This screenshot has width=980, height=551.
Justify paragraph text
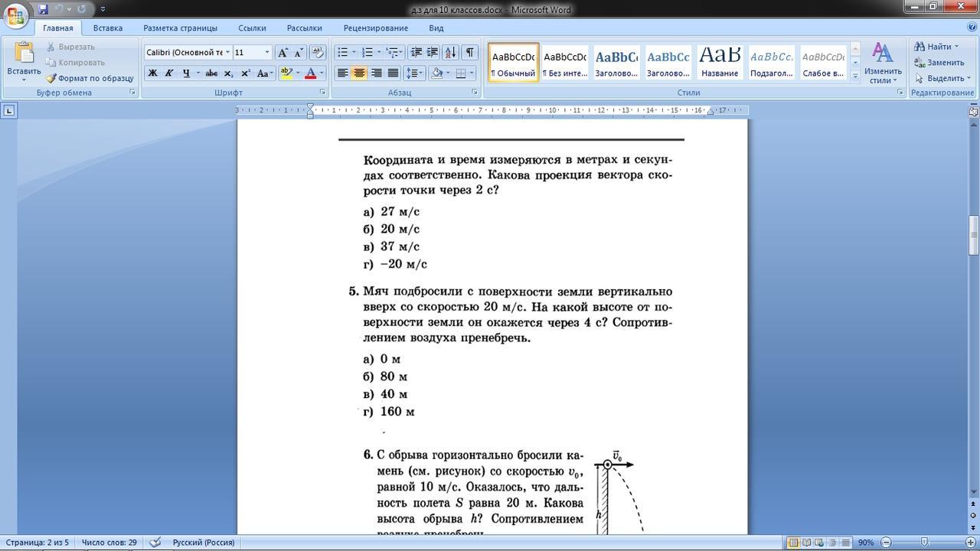(x=393, y=73)
